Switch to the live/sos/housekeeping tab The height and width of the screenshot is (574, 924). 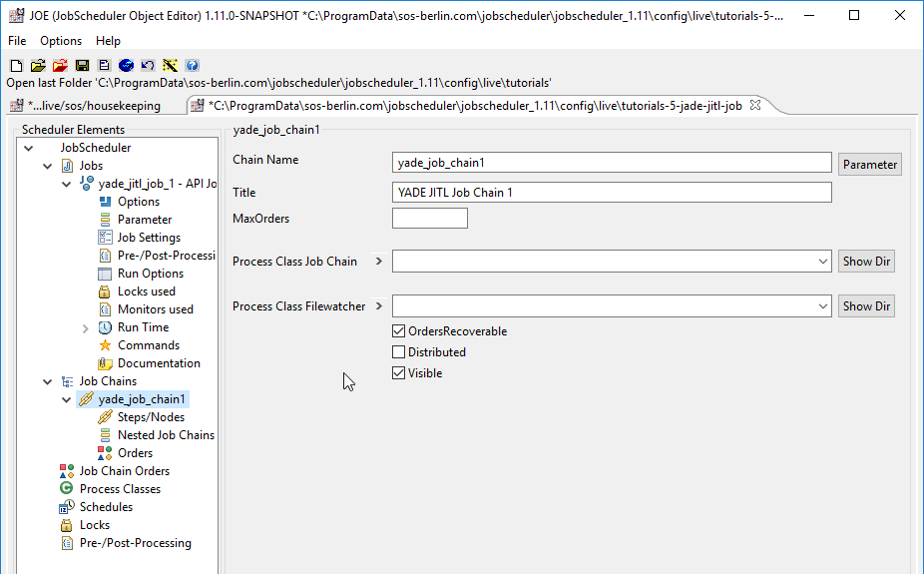94,106
